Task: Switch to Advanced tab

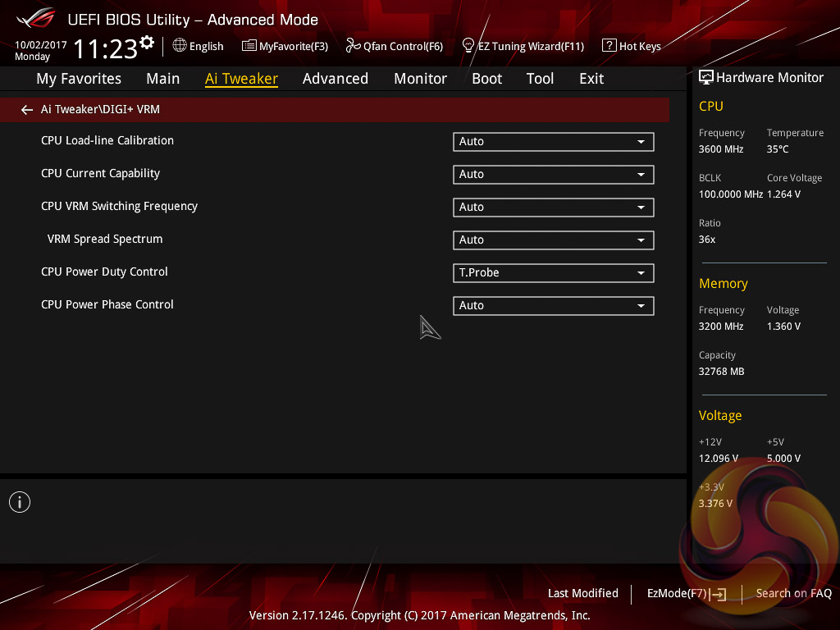Action: click(x=336, y=79)
